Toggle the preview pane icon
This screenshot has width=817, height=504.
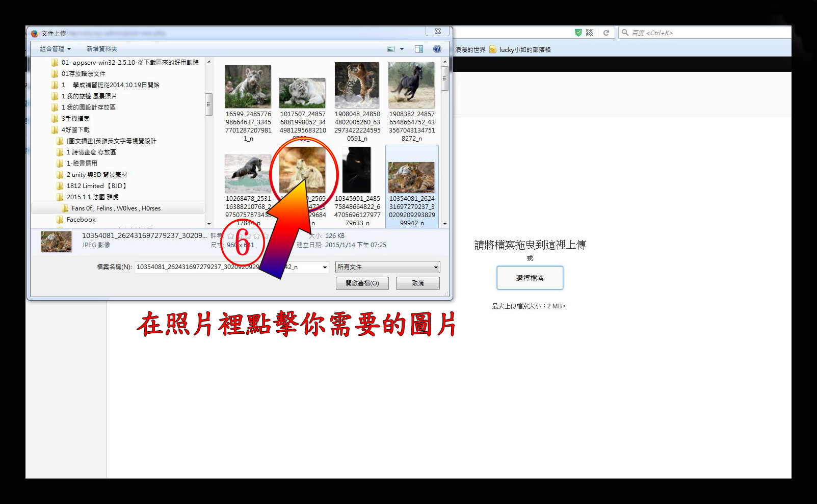pos(419,49)
